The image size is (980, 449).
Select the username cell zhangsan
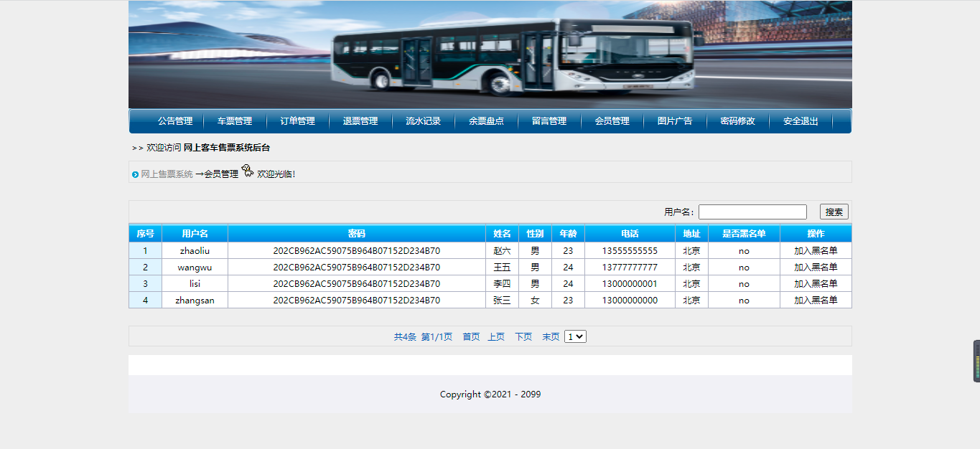pos(195,301)
